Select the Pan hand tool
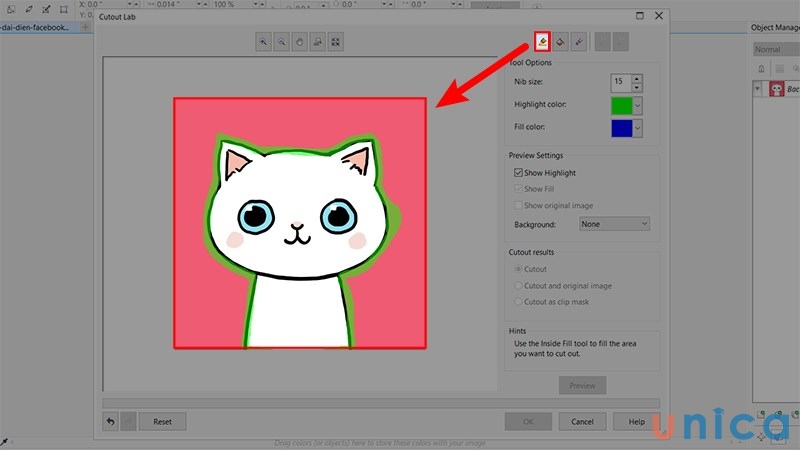This screenshot has width=800, height=450. (300, 41)
